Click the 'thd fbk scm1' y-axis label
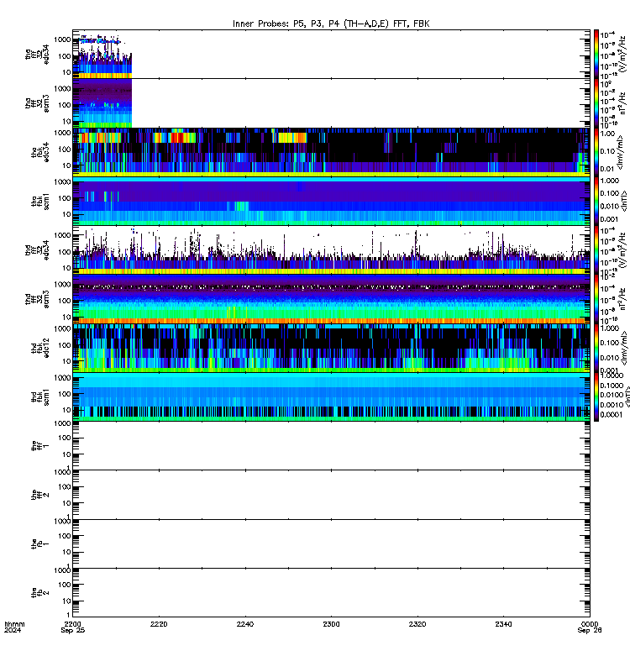Viewport: 630px width, 672px height. coord(40,396)
